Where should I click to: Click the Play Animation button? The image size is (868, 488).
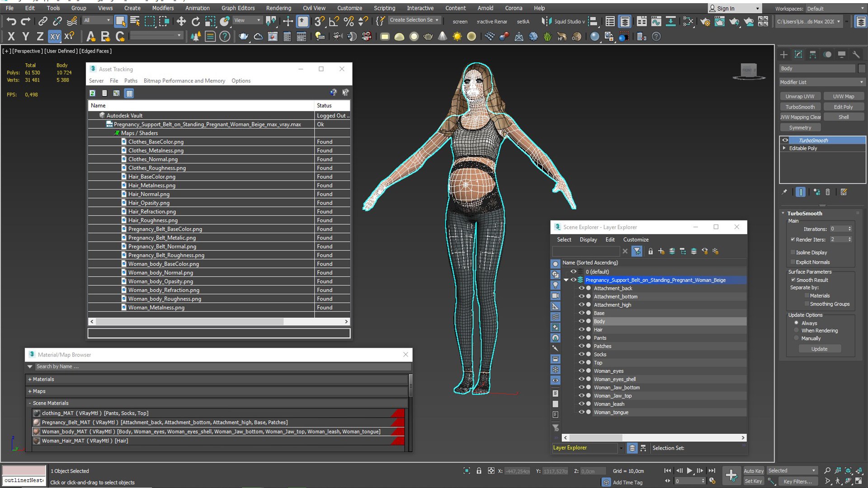689,470
